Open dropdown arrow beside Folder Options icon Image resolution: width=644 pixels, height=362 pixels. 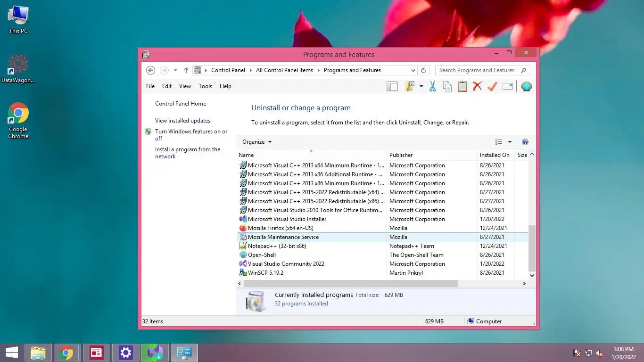tap(421, 86)
